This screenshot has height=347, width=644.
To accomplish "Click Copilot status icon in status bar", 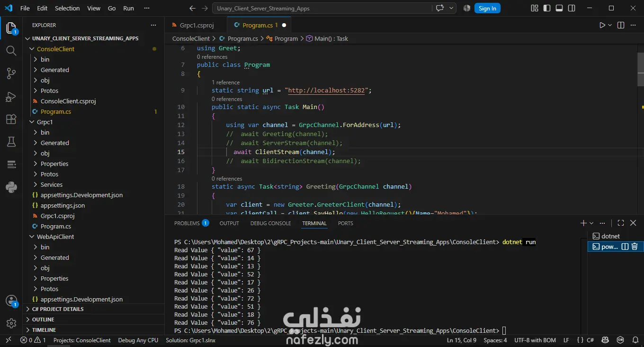I will pos(605,340).
